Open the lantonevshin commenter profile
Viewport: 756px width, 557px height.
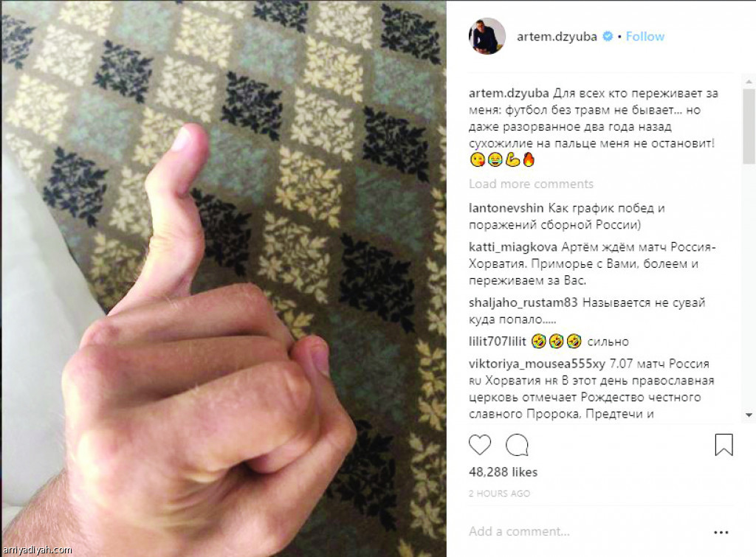coord(506,208)
